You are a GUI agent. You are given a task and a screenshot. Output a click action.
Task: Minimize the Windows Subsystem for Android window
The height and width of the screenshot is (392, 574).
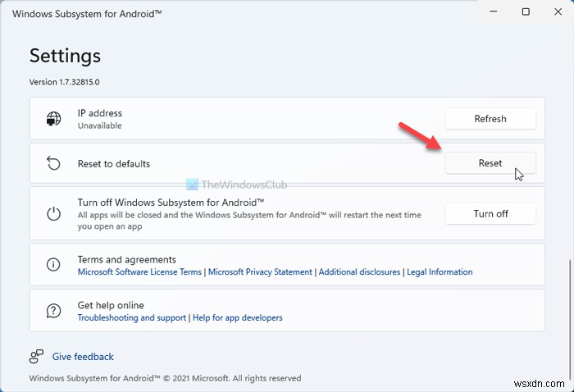[x=492, y=11]
